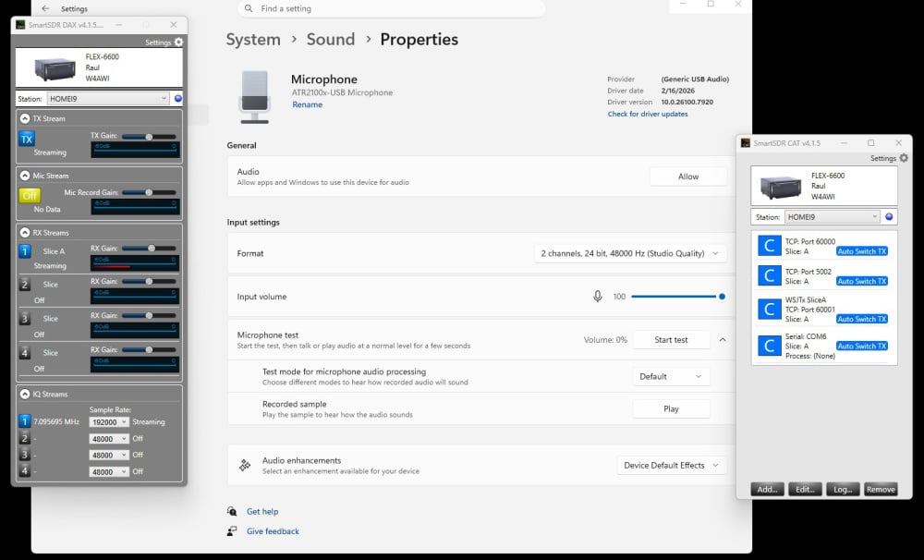924x560 pixels.
Task: Toggle Auto Switch TX on TCP Port 5002
Action: pyautogui.click(x=861, y=281)
